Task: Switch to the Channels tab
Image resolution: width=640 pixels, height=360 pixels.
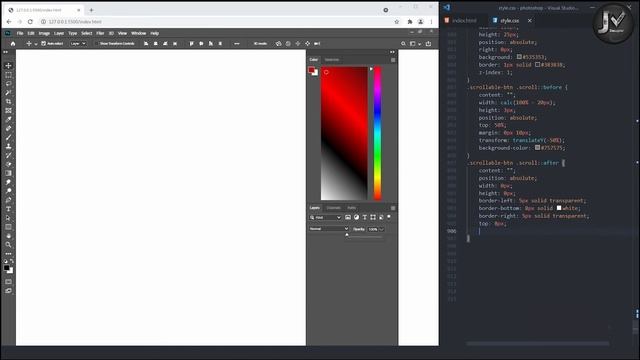Action: (333, 208)
